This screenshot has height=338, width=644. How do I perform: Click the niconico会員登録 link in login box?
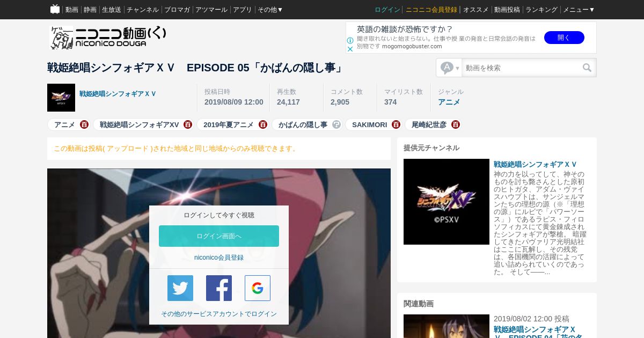click(x=219, y=258)
